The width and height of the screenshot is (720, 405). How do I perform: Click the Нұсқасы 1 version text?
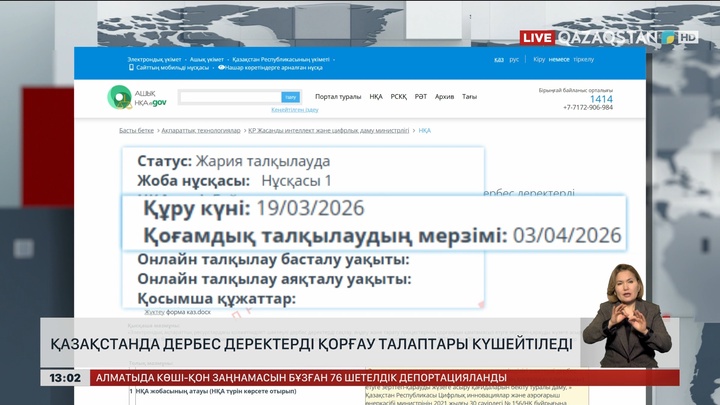click(x=296, y=180)
